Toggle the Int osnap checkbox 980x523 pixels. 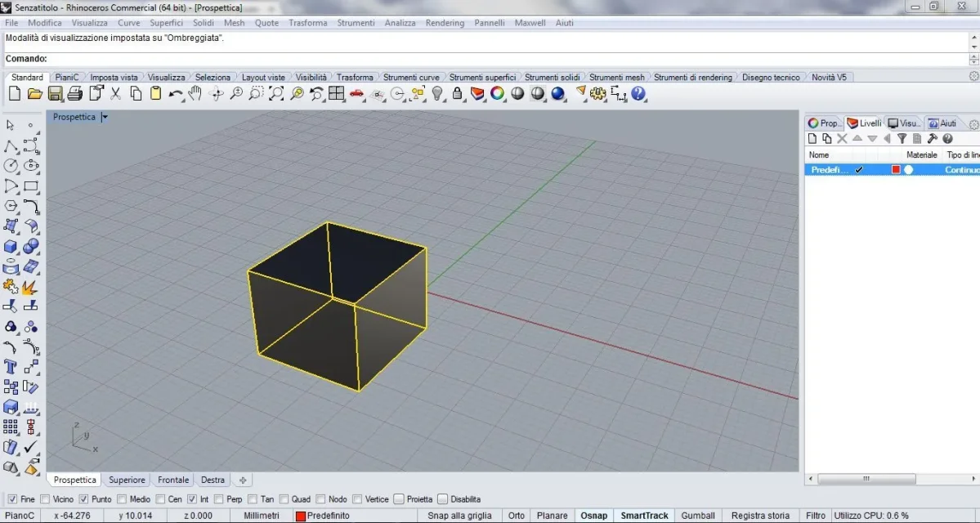[x=193, y=499]
